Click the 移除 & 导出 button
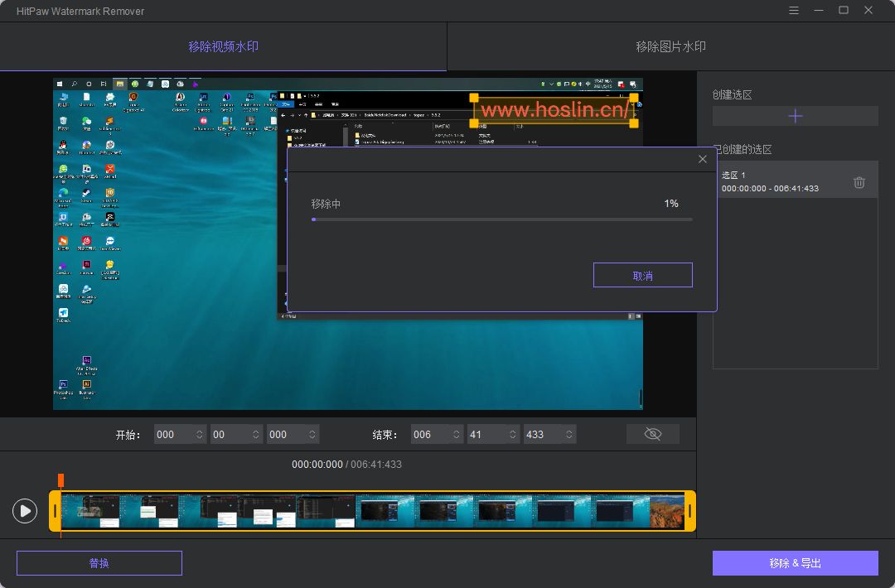This screenshot has height=588, width=895. pyautogui.click(x=795, y=563)
